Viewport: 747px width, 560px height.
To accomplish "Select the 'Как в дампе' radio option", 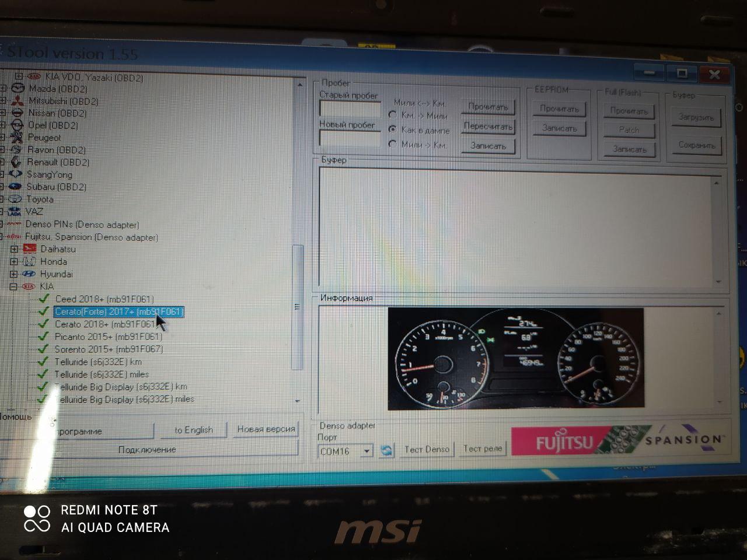I will (x=393, y=129).
